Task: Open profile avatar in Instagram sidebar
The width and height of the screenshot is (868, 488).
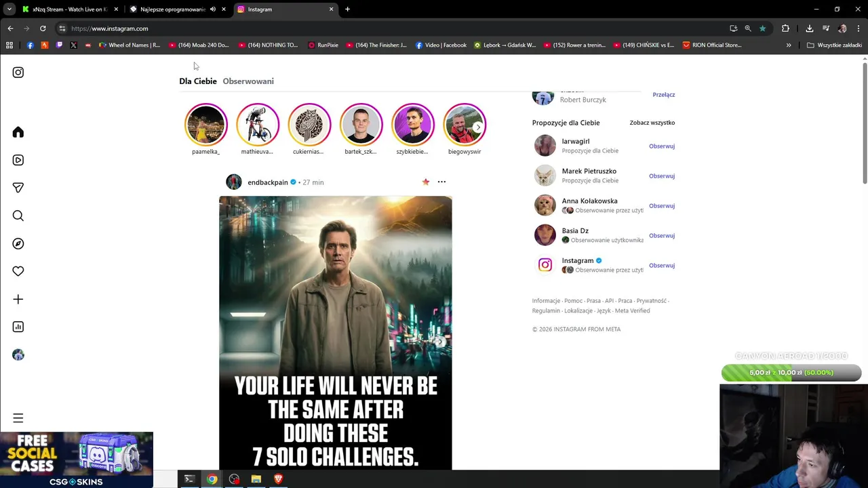Action: (18, 354)
